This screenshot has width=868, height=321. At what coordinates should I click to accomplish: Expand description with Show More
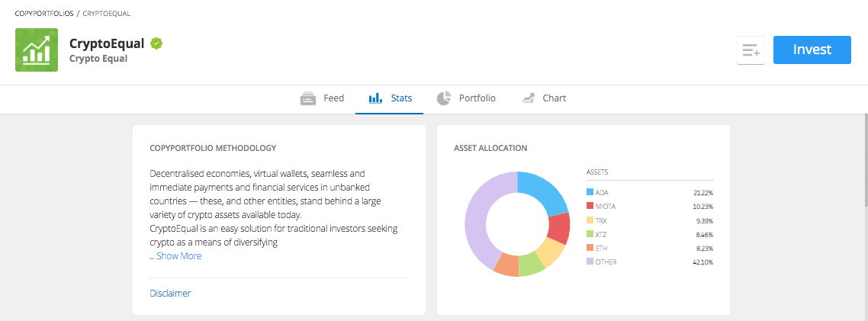coord(178,256)
